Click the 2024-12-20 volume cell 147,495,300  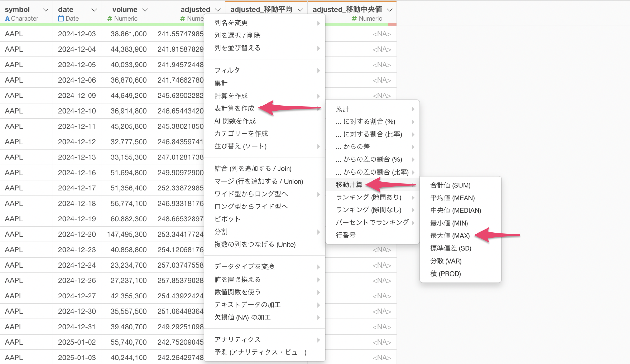tap(127, 234)
